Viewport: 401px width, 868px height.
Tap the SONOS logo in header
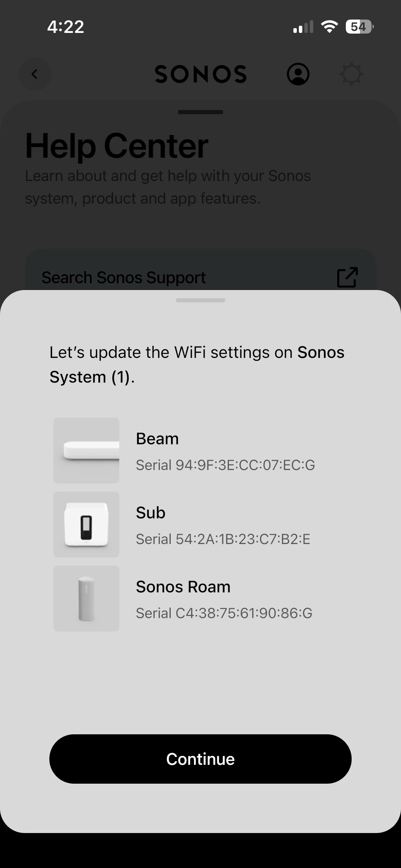(x=201, y=74)
